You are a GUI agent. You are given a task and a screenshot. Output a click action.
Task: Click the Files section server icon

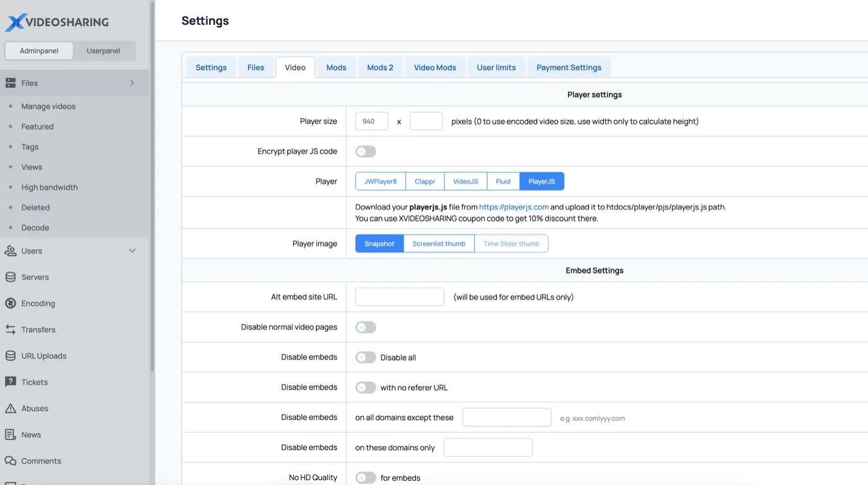point(11,83)
